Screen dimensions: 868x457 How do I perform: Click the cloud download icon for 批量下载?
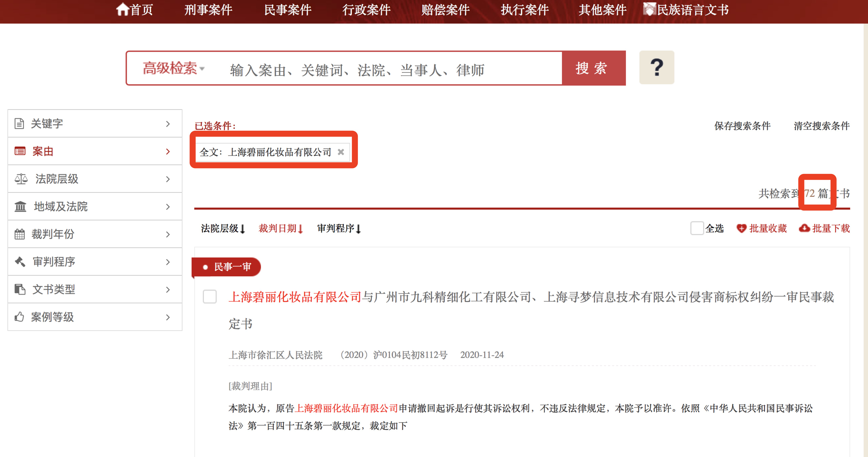(804, 229)
